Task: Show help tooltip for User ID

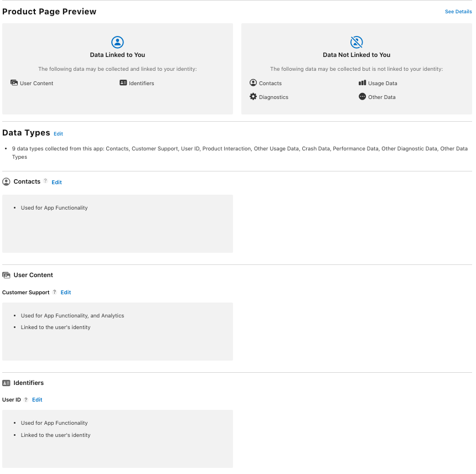Action: coord(25,399)
